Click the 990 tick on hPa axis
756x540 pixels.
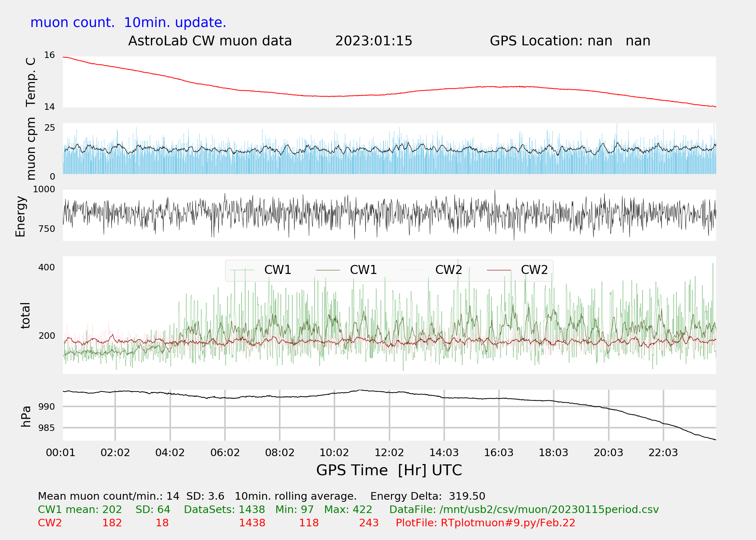tap(46, 407)
